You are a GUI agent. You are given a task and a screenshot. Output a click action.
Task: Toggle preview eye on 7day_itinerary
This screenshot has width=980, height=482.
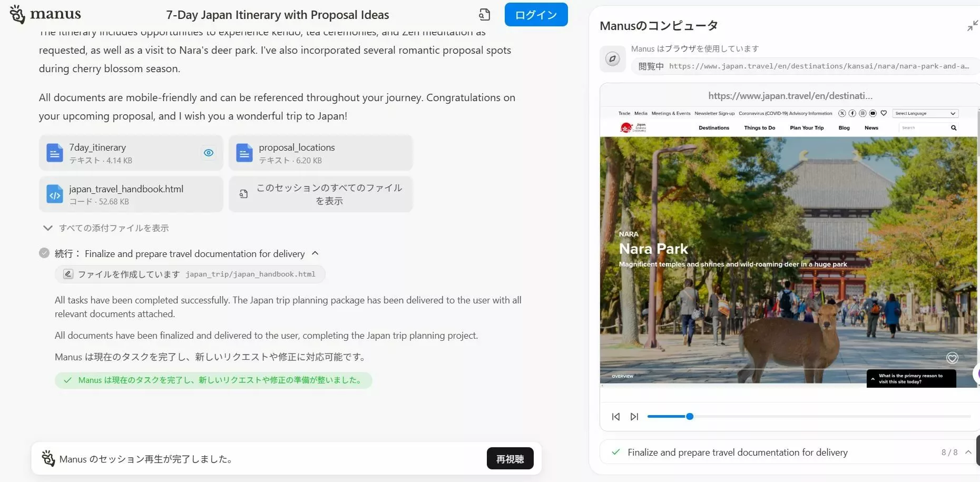[x=209, y=153]
